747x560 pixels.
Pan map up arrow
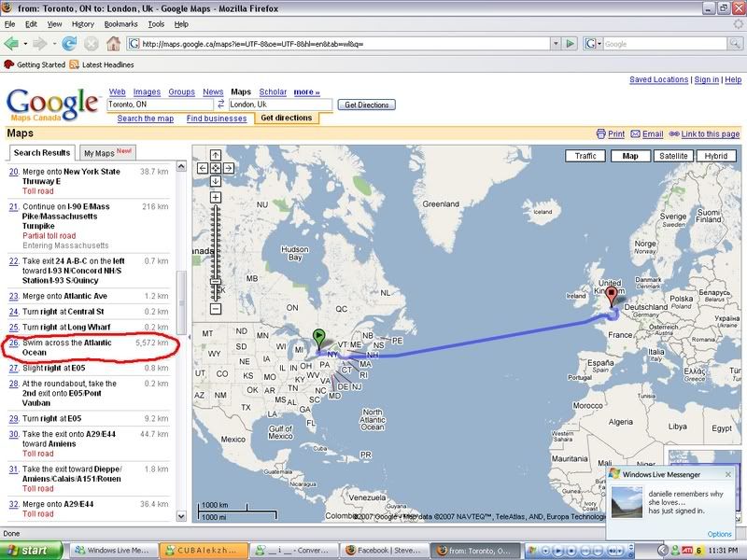[216, 155]
